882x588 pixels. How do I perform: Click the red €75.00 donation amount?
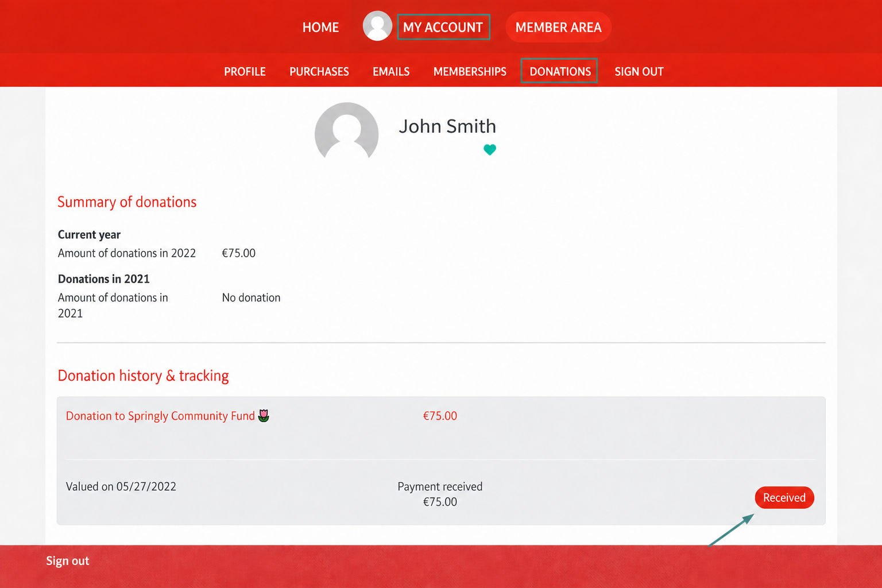440,416
